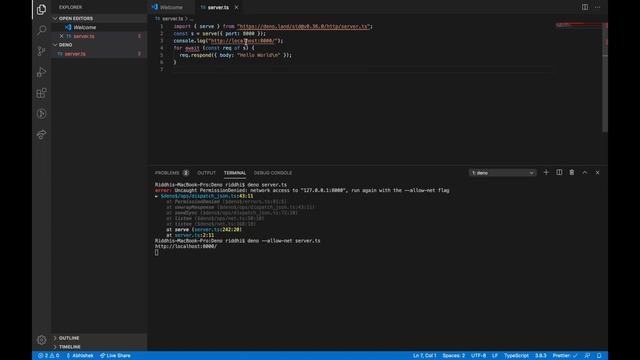640x360 pixels.
Task: Collapse the stack trace arrow in terminal
Action: click(x=156, y=196)
